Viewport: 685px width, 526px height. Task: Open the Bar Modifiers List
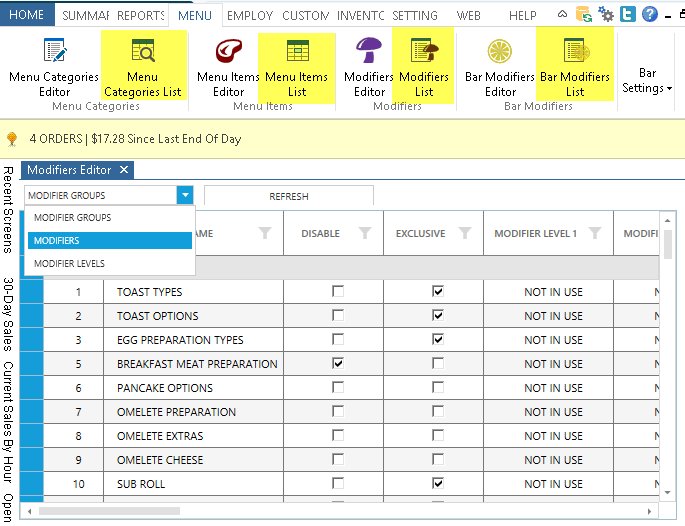(575, 67)
